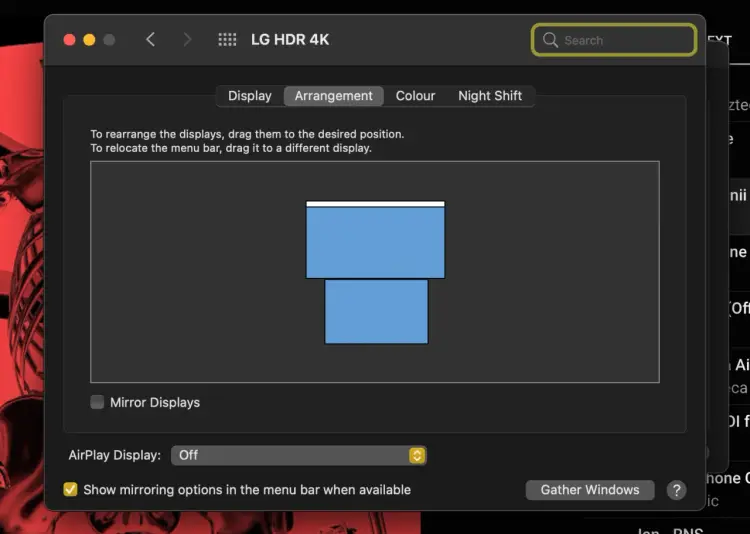Switch to the Night Shift tab

490,96
